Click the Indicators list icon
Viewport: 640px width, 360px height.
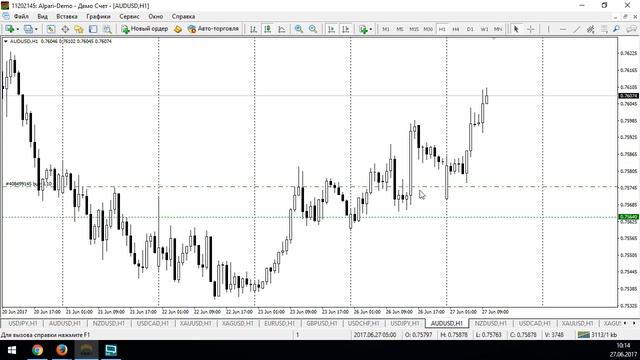tap(363, 29)
